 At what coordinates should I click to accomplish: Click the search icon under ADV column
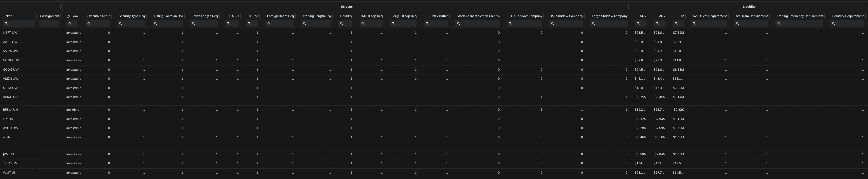tap(638, 24)
